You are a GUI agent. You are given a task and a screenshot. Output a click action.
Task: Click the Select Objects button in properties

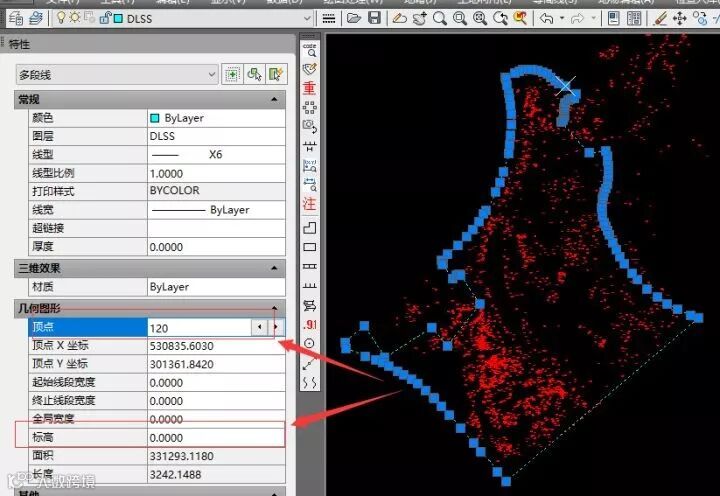coord(254,74)
